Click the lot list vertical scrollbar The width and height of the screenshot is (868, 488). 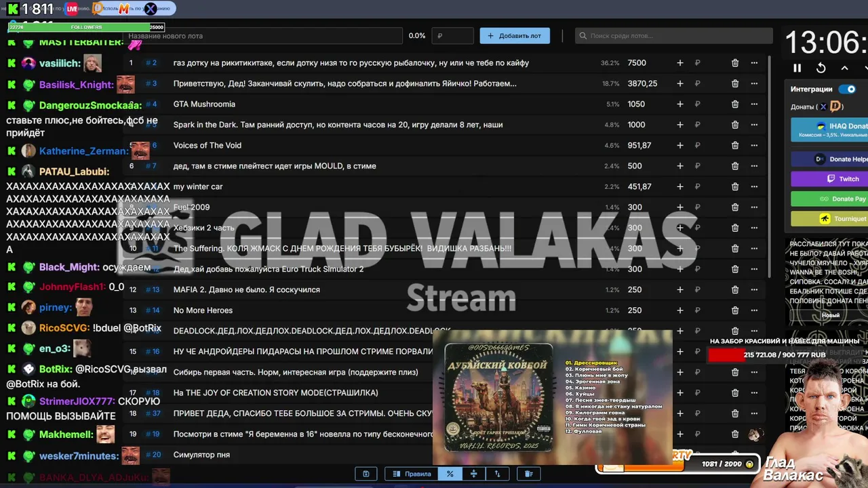click(x=769, y=166)
